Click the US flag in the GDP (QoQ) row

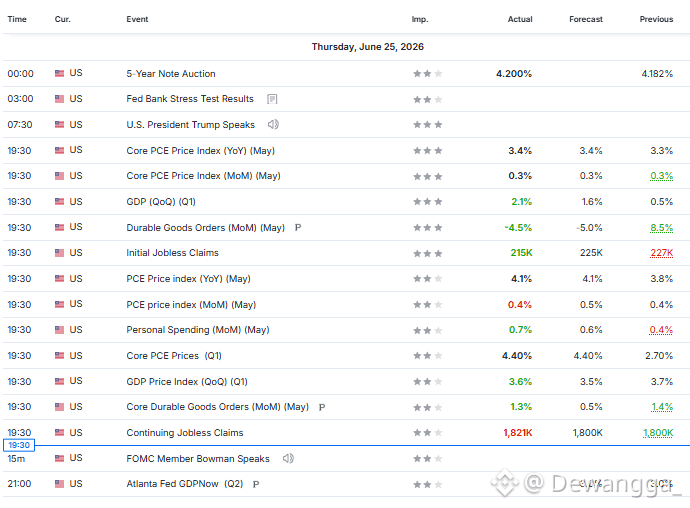click(x=59, y=202)
